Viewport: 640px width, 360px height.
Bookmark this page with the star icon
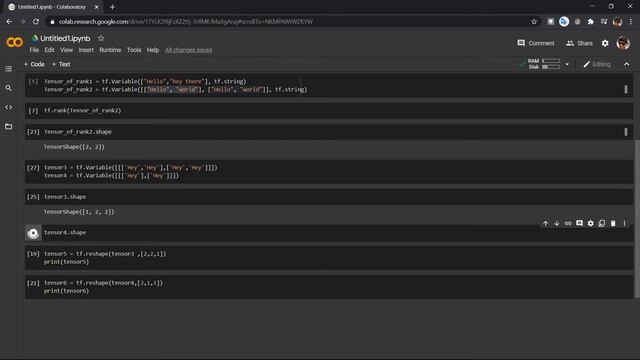534,22
